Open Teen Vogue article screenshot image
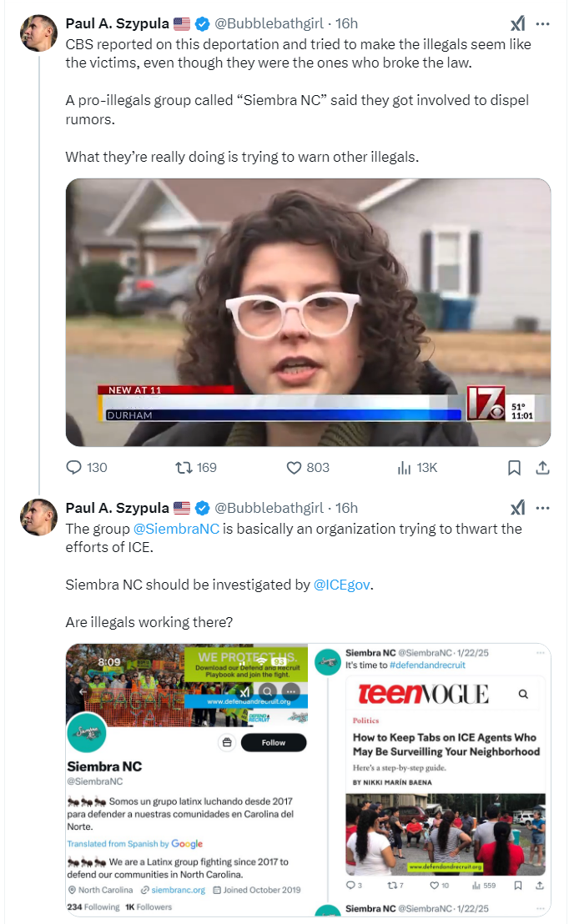The image size is (569, 924). pos(430,780)
